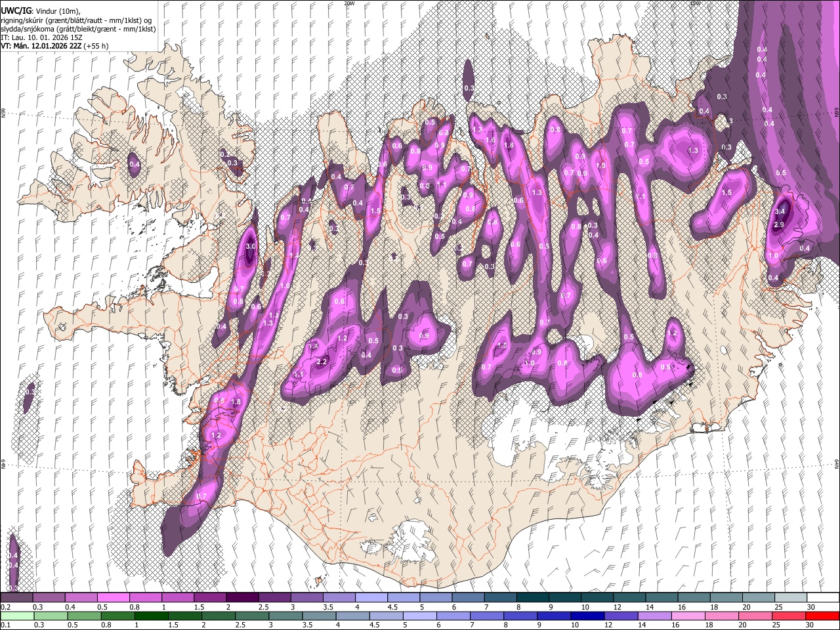This screenshot has width=840, height=630.
Task: Select the "slydda/snjókoma" legend description line
Action: pos(78,29)
